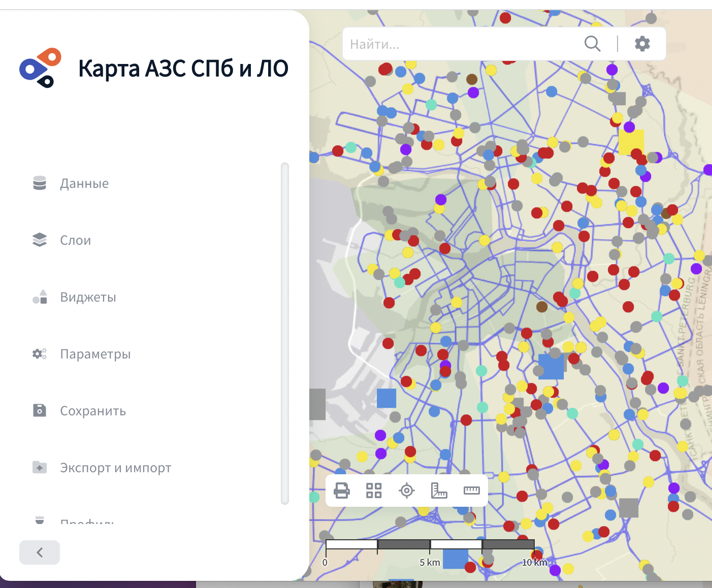Open the Данные menu item
This screenshot has height=588, width=712.
click(x=84, y=183)
